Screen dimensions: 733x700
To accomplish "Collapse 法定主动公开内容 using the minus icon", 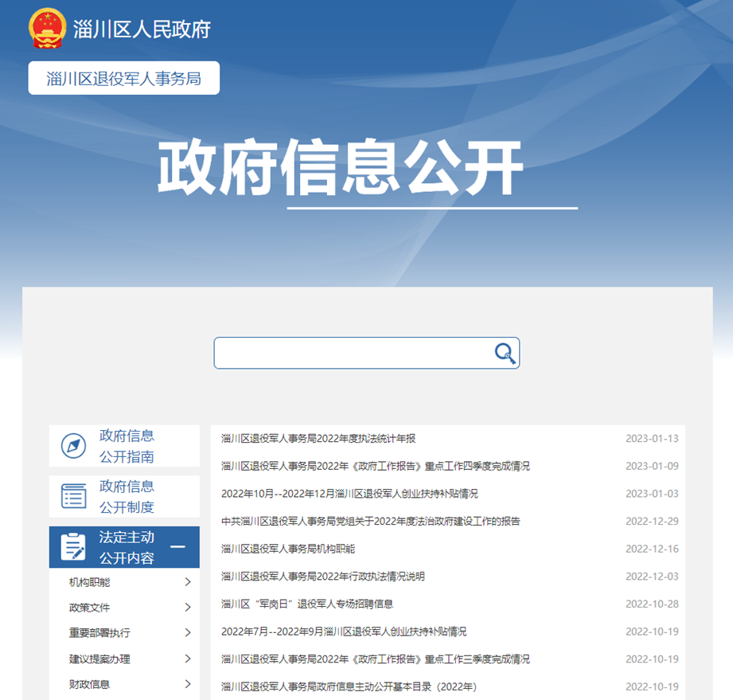I will (x=178, y=547).
